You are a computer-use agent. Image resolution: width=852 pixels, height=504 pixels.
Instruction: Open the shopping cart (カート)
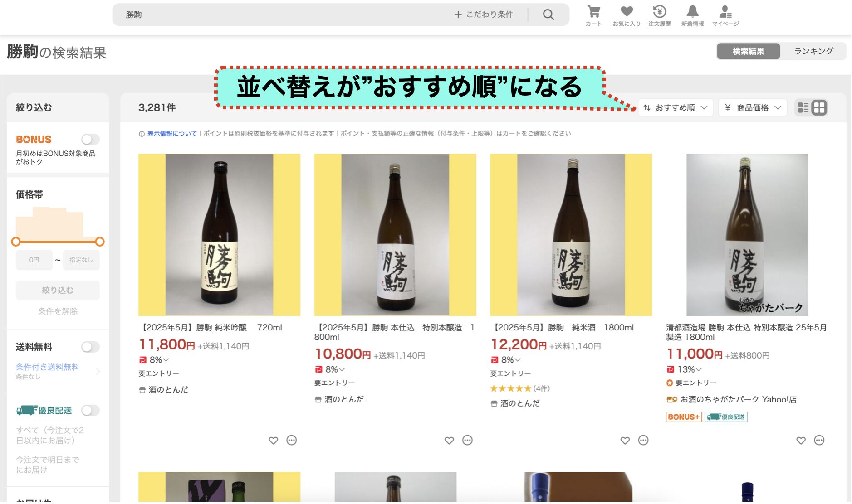pyautogui.click(x=593, y=16)
